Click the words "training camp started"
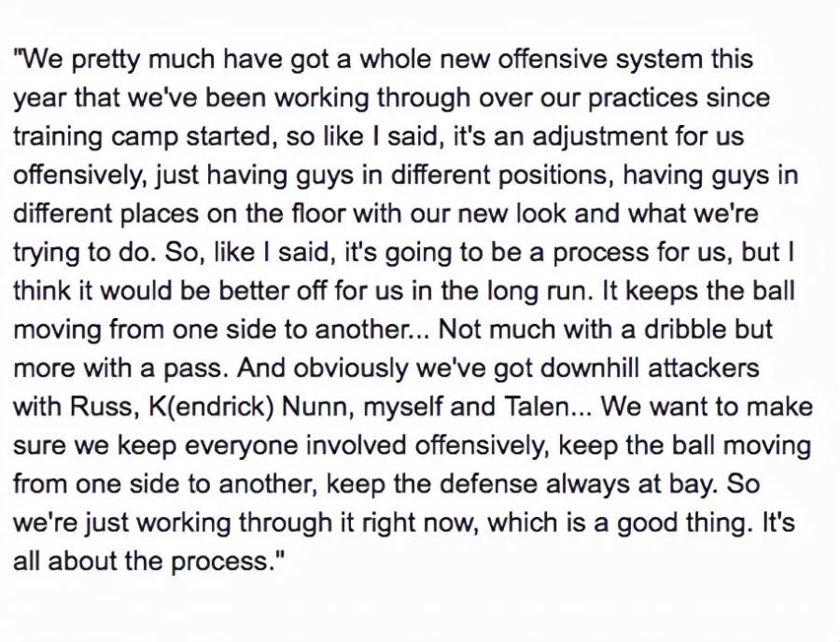 tap(142, 137)
